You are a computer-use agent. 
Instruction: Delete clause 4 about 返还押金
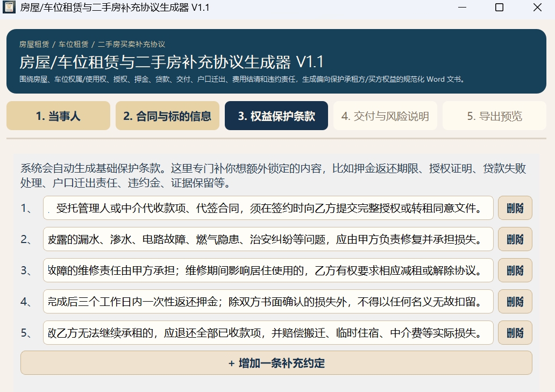tap(515, 302)
